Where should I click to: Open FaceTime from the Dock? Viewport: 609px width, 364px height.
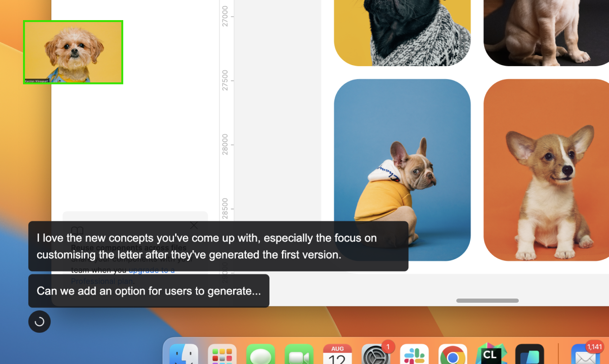[299, 355]
